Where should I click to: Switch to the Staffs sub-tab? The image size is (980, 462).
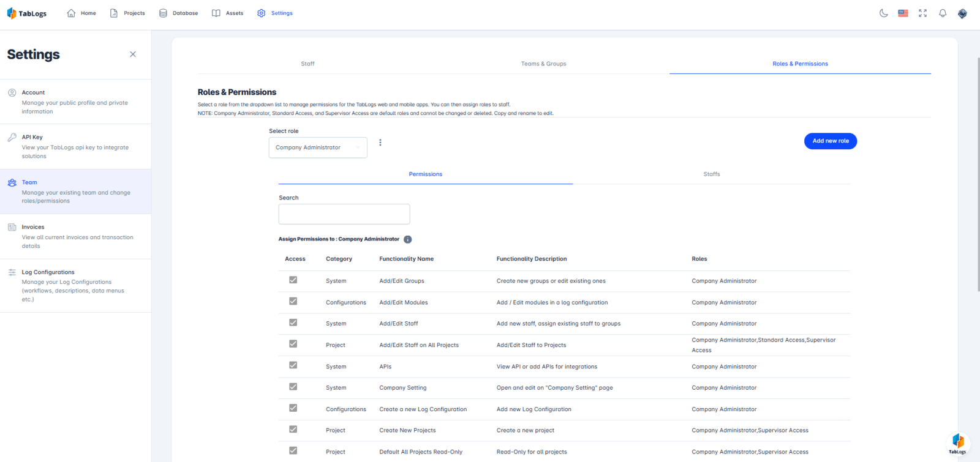tap(711, 174)
